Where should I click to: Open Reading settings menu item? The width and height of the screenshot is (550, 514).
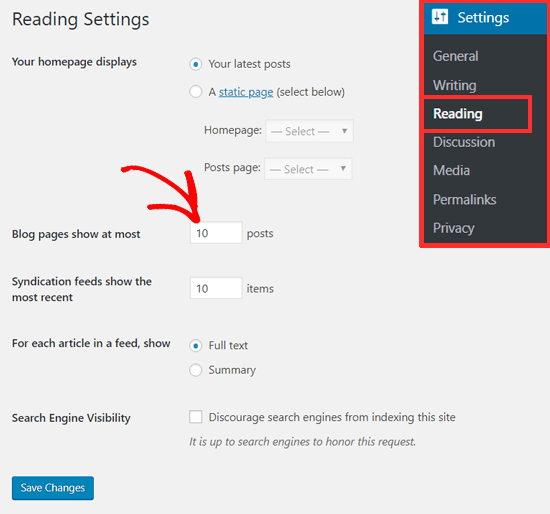458,114
